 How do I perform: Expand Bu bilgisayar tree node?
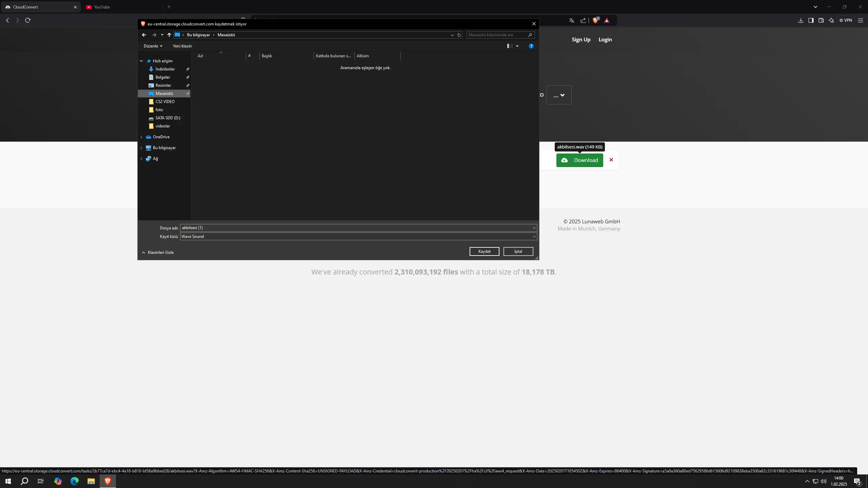point(141,148)
